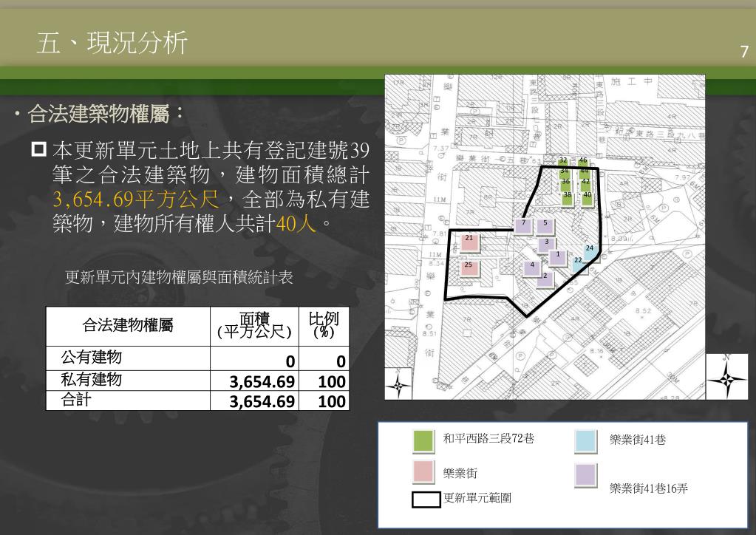Click the black outline legend box for 更新單元範圍

point(426,500)
